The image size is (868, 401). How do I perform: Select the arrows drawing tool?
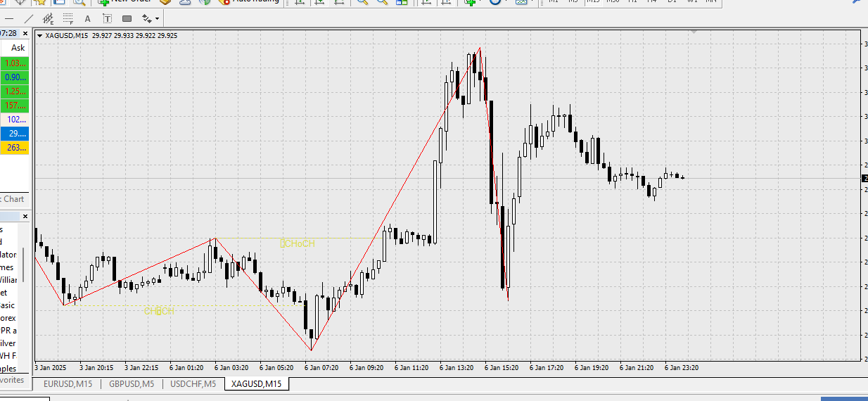(x=146, y=18)
